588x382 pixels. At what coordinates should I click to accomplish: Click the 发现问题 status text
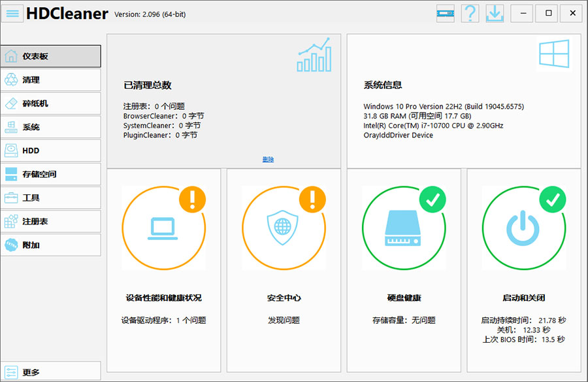(284, 321)
